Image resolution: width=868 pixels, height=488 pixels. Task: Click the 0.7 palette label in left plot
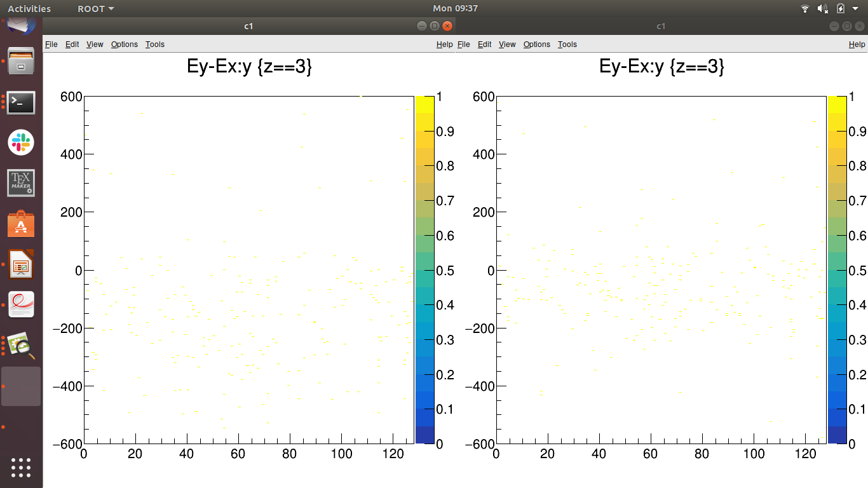445,201
